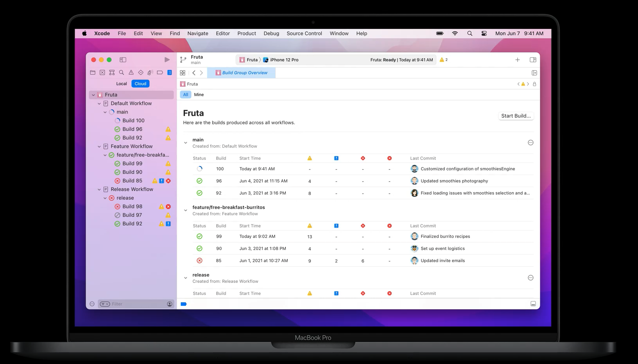Image resolution: width=638 pixels, height=364 pixels.
Task: Collapse the main branch in sidebar
Action: pos(105,112)
